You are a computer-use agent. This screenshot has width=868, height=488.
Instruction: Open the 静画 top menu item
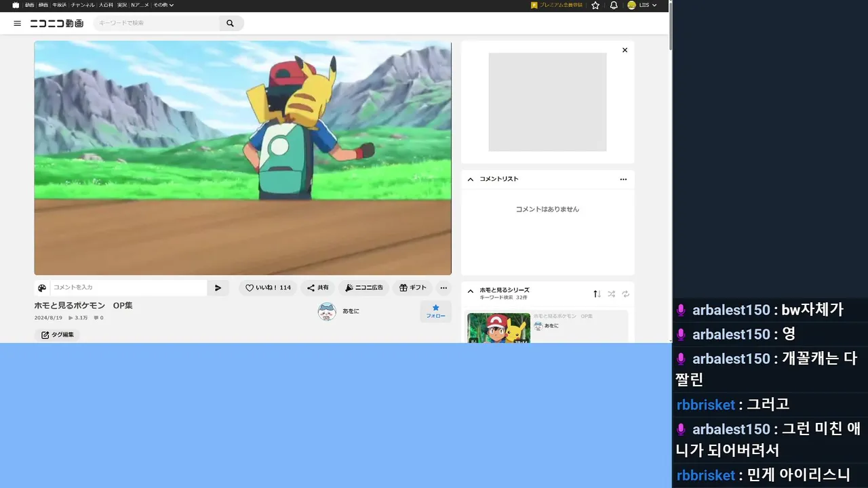point(43,5)
